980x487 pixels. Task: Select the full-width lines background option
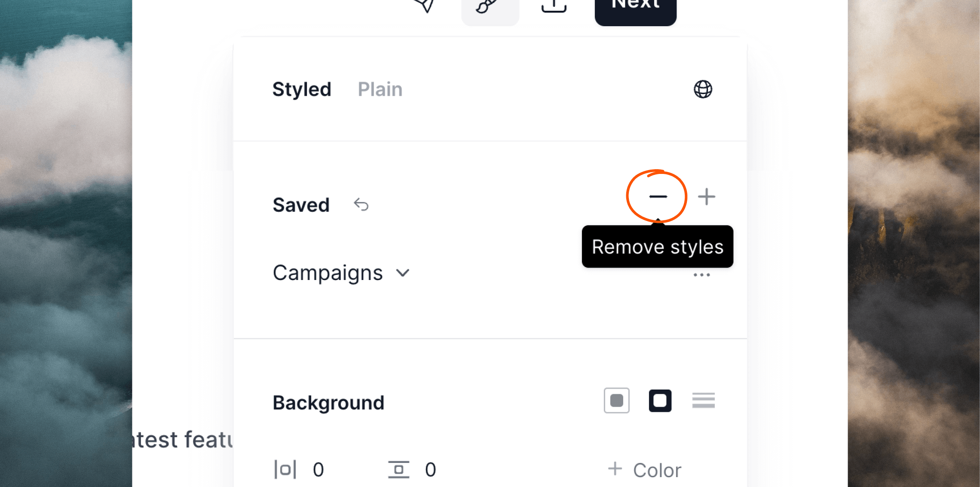coord(703,400)
